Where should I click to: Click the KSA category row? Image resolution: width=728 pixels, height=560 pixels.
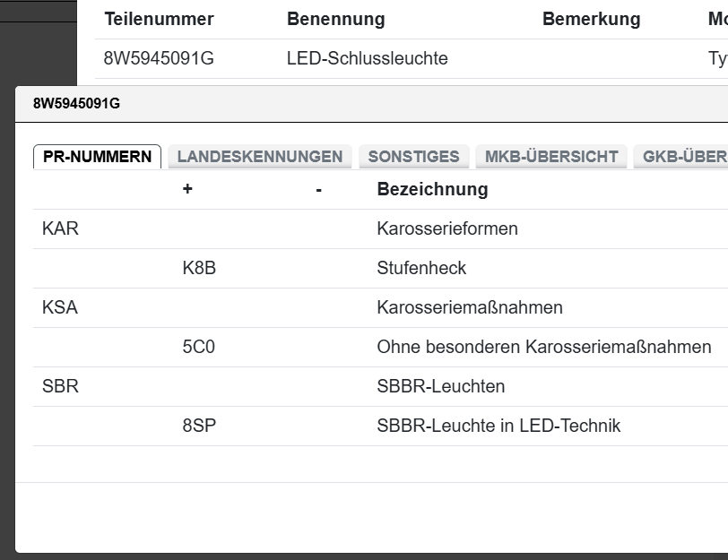click(60, 307)
